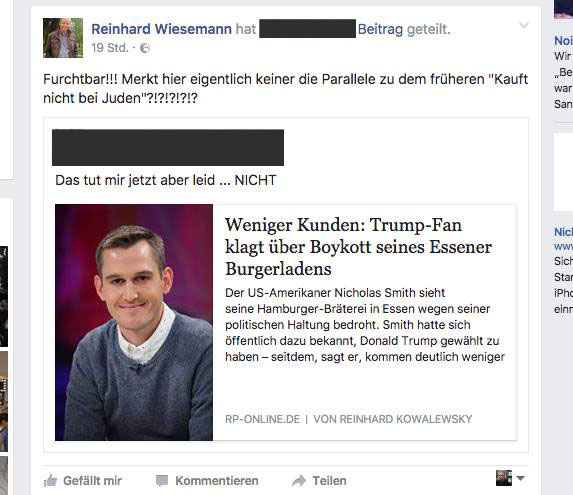The height and width of the screenshot is (495, 573).
Task: Click the Gefällt mir button text
Action: tap(92, 481)
